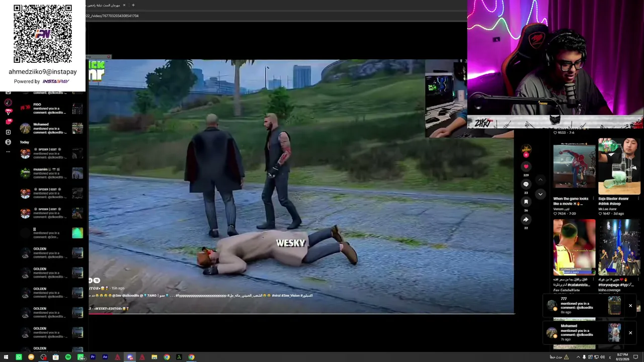Dismiss the Mohamed mention popup notification
The height and width of the screenshot is (362, 644).
pos(630,332)
